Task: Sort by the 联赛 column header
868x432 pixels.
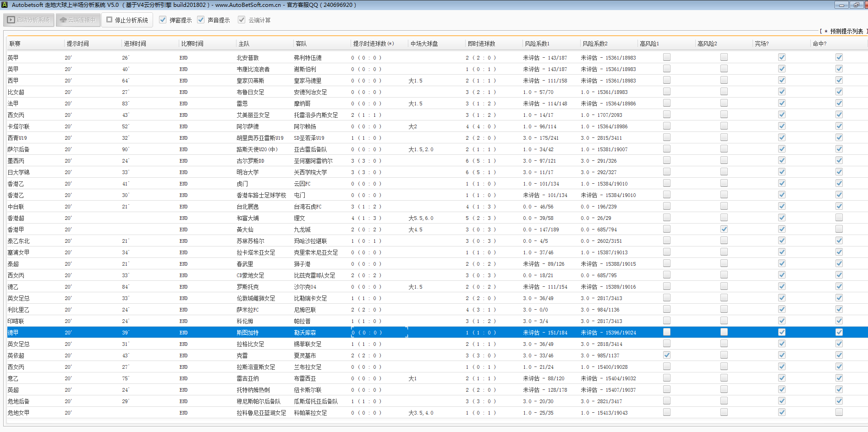Action: [x=15, y=44]
